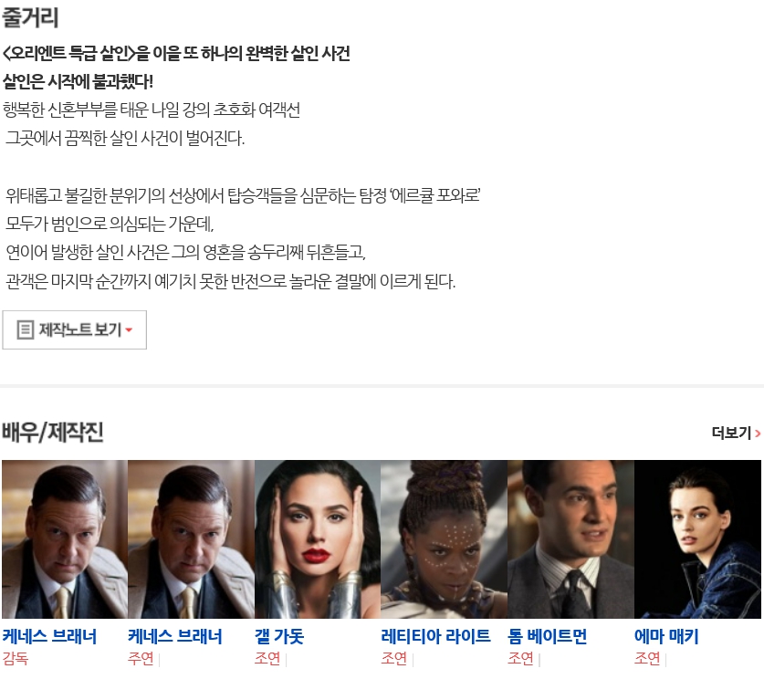Open the 에마 매키 photo thumbnail
Viewport: 764px width, 700px height.
(x=697, y=539)
